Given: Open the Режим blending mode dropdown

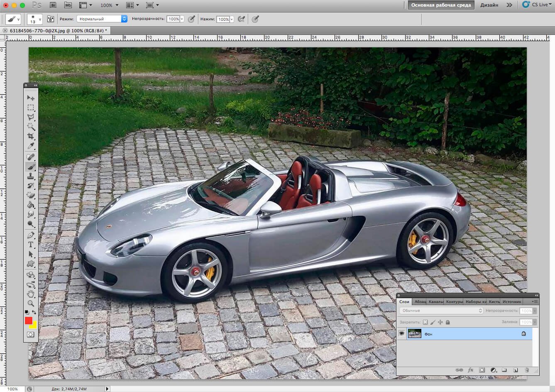Looking at the screenshot, I should (x=102, y=19).
